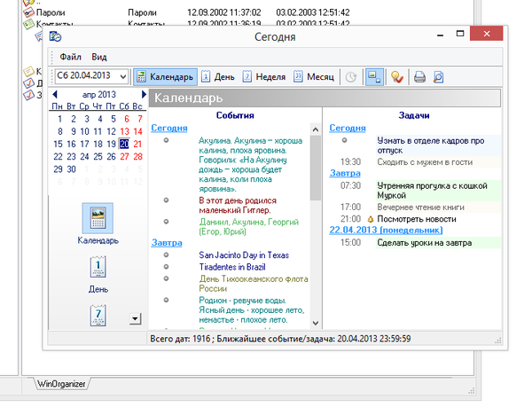The image size is (532, 415).
Task: Click task Посмотреть новости
Action: (417, 219)
